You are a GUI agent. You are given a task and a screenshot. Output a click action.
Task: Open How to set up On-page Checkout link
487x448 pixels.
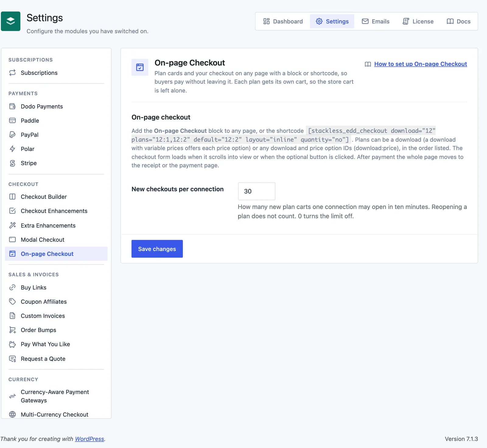point(420,64)
